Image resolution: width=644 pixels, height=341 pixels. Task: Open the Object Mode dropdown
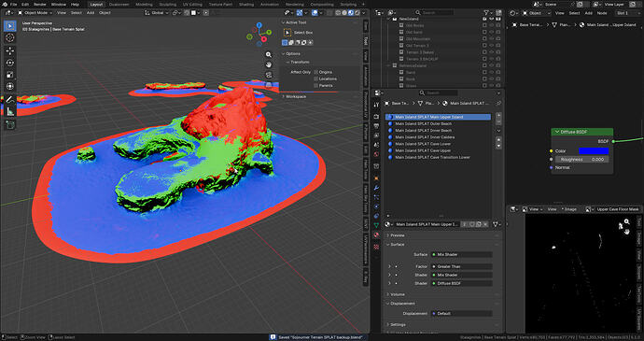[35, 13]
